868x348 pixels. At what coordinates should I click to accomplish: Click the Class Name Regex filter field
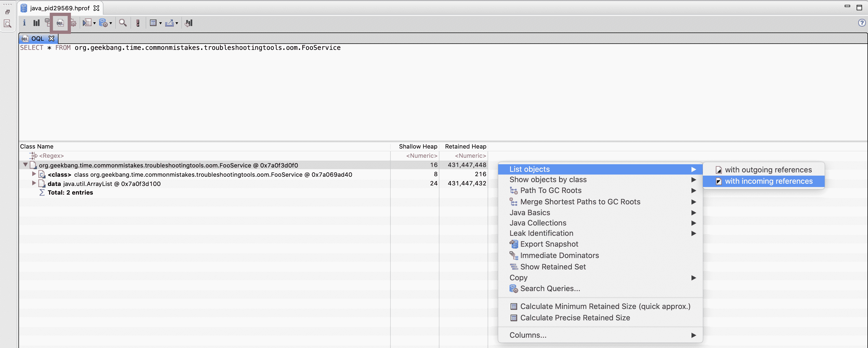(x=51, y=156)
